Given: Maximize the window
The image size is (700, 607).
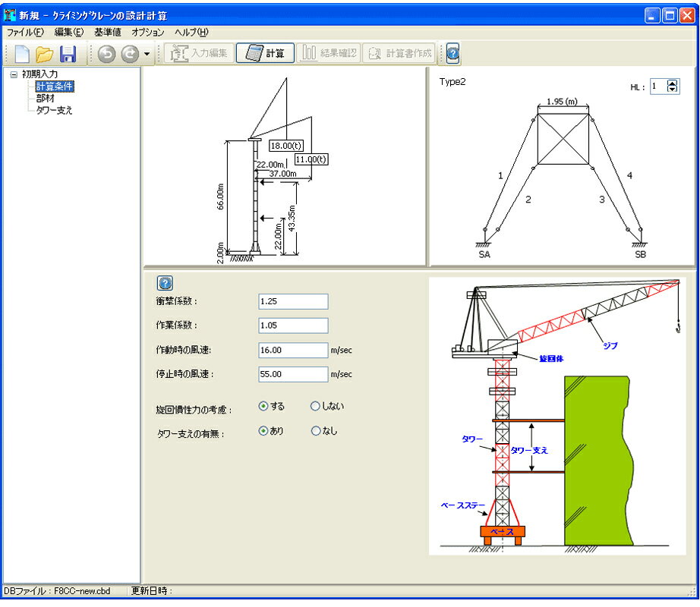Looking at the screenshot, I should coord(670,16).
